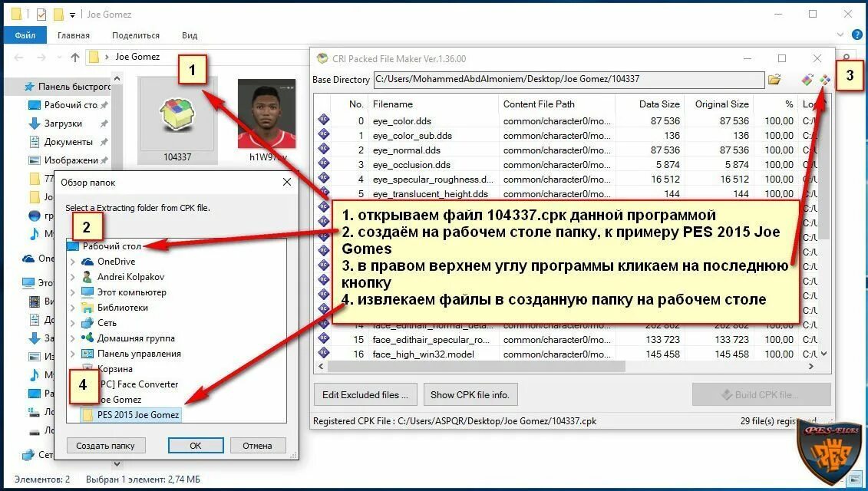The image size is (868, 491).
Task: Click the extract CPK icon at far right of Base Directory
Action: (825, 80)
